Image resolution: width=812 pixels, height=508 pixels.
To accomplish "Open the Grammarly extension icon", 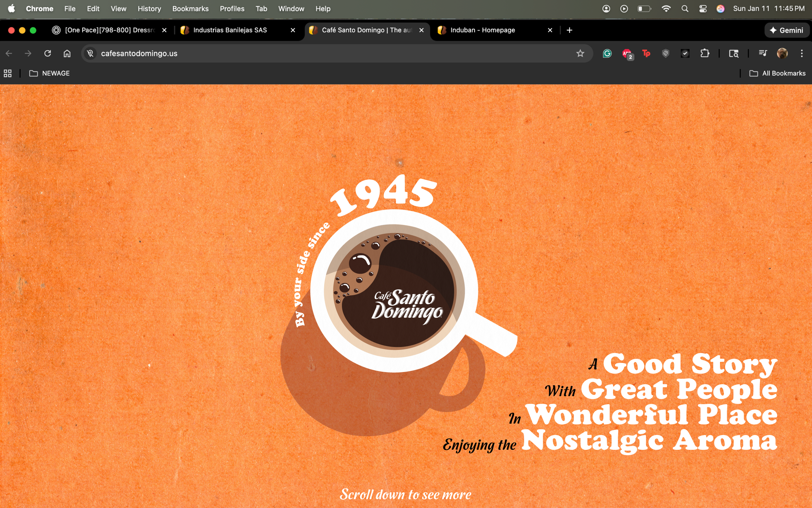I will point(607,53).
